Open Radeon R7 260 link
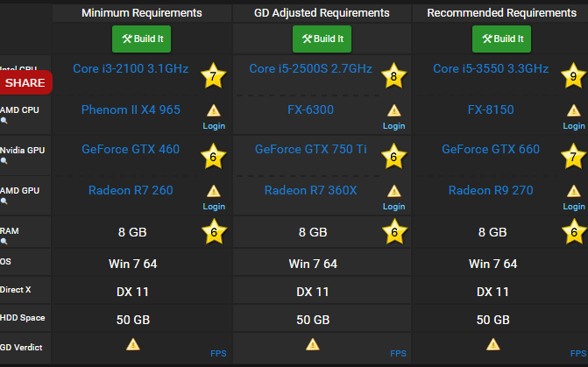Viewport: 588px width, 367px height. click(x=131, y=190)
